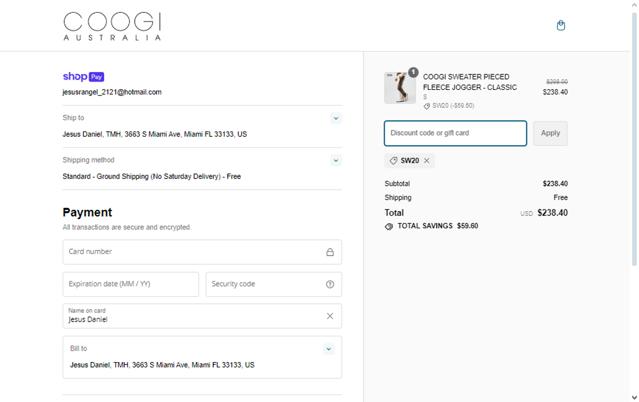Expand the Bill to address section
The image size is (639, 402).
pyautogui.click(x=328, y=349)
